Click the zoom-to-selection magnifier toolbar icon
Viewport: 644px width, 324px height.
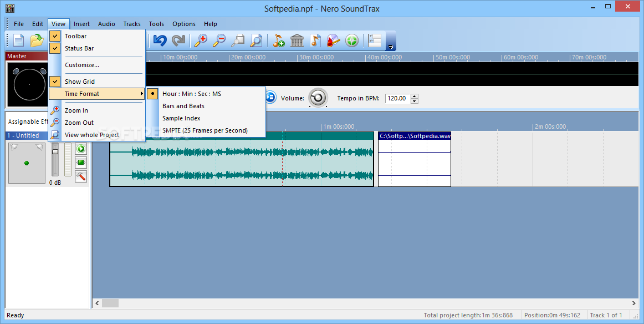(x=238, y=40)
